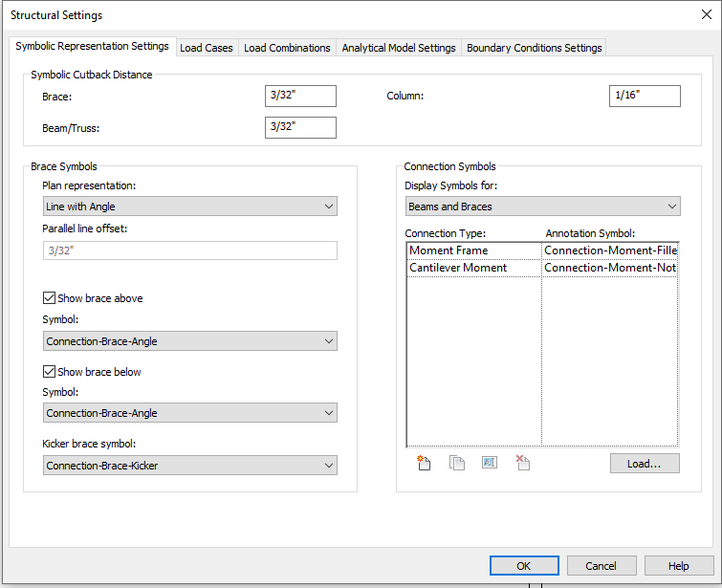722x588 pixels.
Task: Open the Display Symbols for dropdown
Action: click(x=543, y=207)
